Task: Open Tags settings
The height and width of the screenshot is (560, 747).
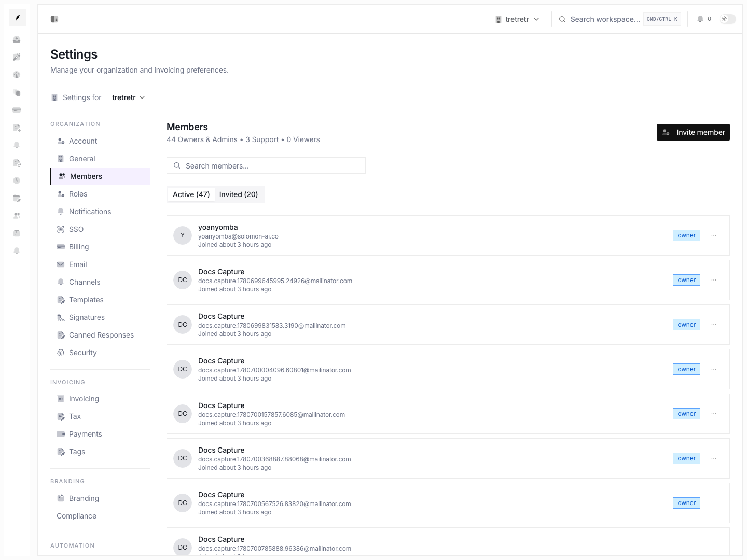Action: coord(100,452)
